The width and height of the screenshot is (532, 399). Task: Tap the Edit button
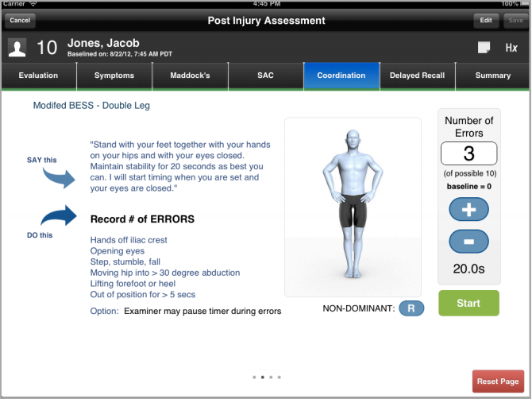coord(486,21)
